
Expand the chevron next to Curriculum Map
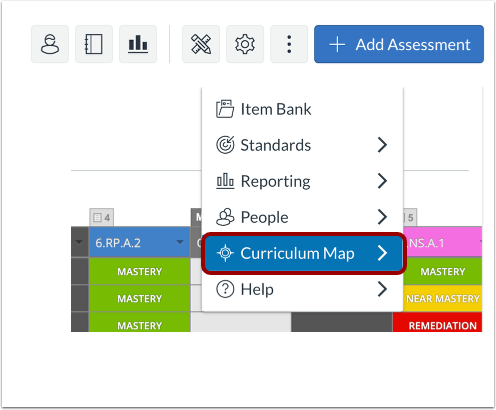pos(382,253)
